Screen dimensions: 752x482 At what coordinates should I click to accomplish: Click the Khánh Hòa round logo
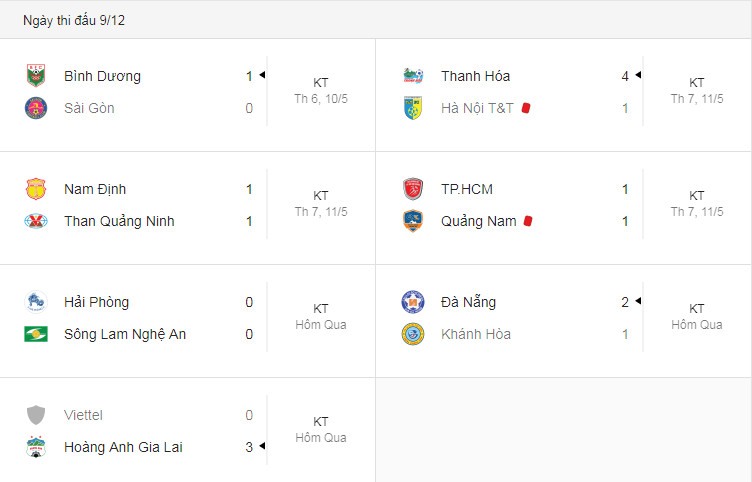[x=413, y=334]
